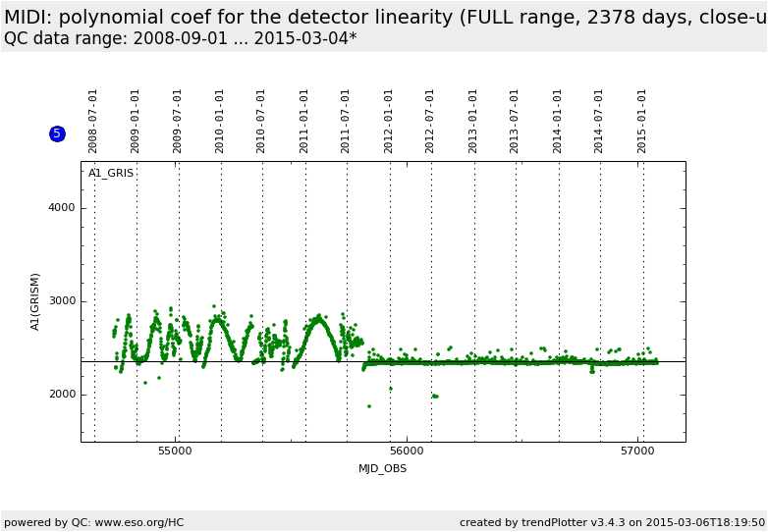Pick the 2011-07-01 date label
The height and width of the screenshot is (532, 768).
coord(346,121)
